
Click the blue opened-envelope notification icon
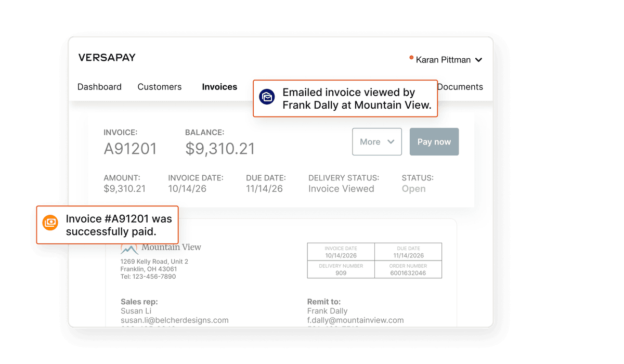pyautogui.click(x=267, y=97)
